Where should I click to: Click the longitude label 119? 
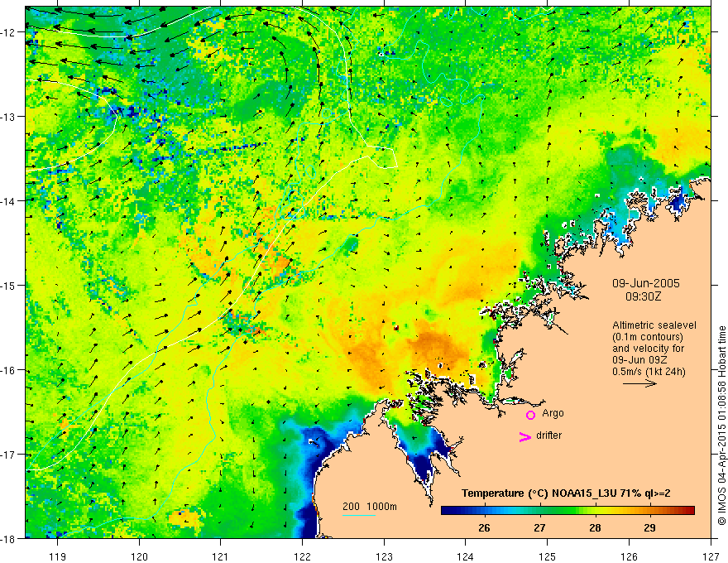[x=58, y=556]
